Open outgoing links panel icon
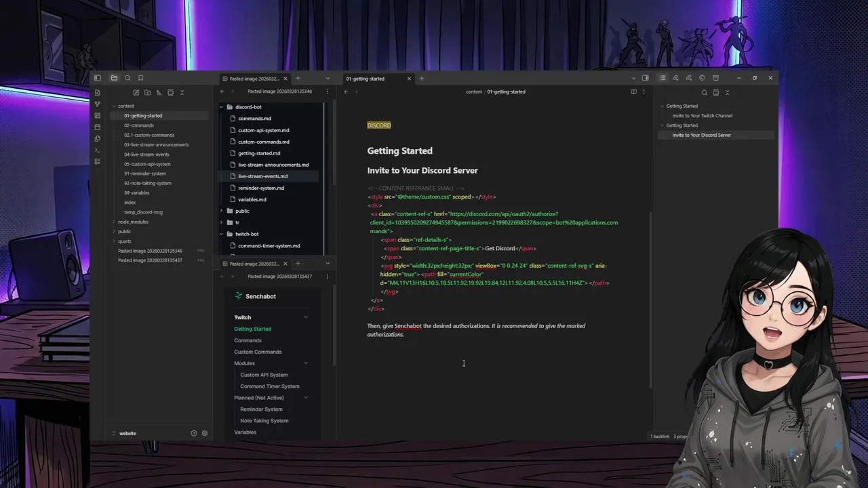The image size is (868, 488). tap(689, 78)
